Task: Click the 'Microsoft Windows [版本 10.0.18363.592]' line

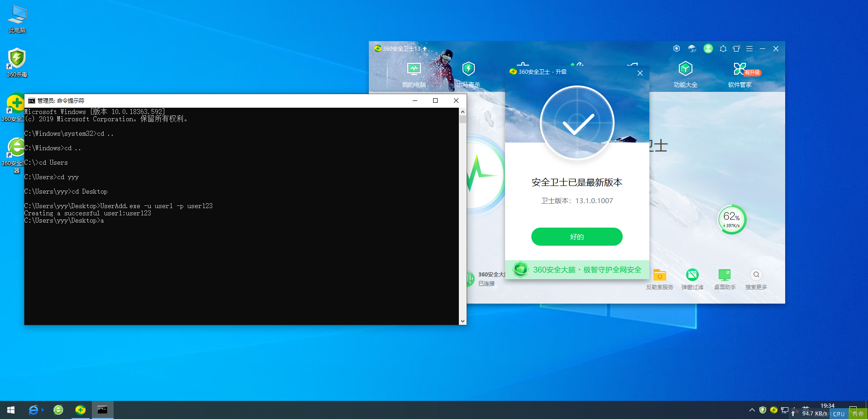Action: coord(95,112)
